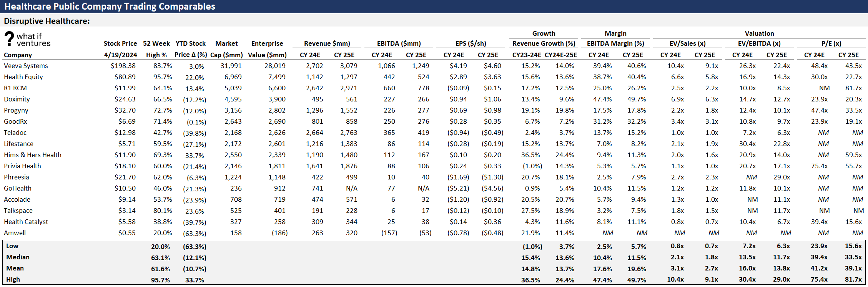
Task: Select Phreesia CY 24E EPS ($1.69)
Action: 458,177
